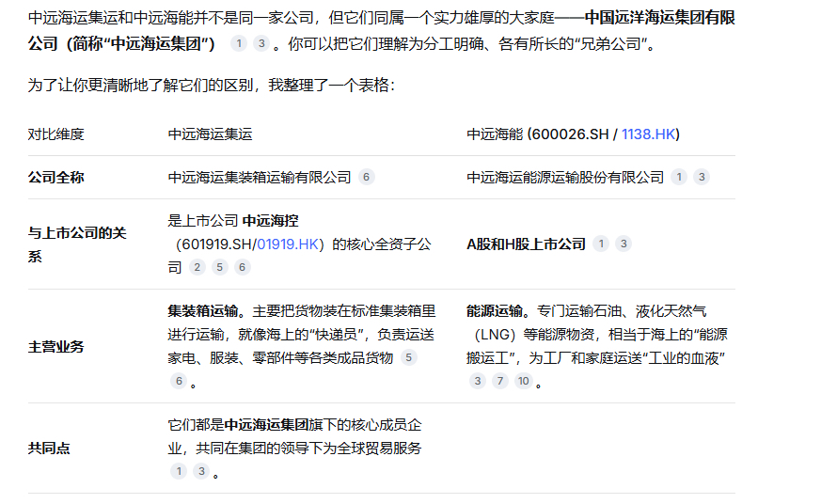821x504 pixels.
Task: Open the 1138.HK stock link
Action: click(648, 134)
